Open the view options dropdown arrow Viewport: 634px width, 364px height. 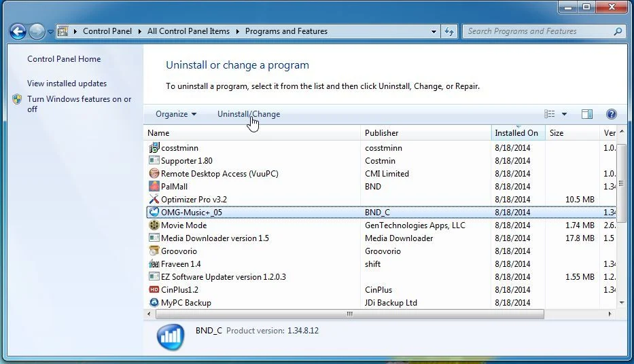pyautogui.click(x=565, y=114)
